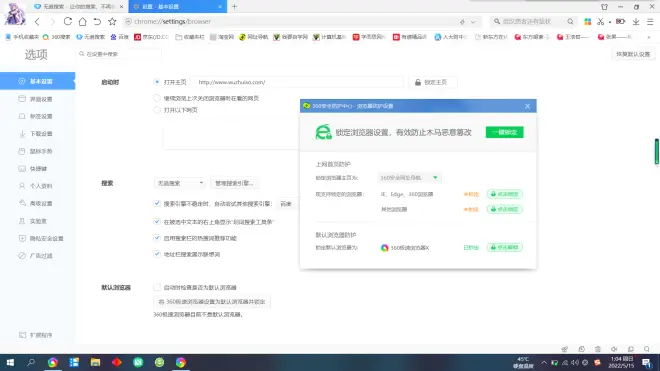Check the startup default browser check checkbox
The image size is (660, 371).
[157, 287]
